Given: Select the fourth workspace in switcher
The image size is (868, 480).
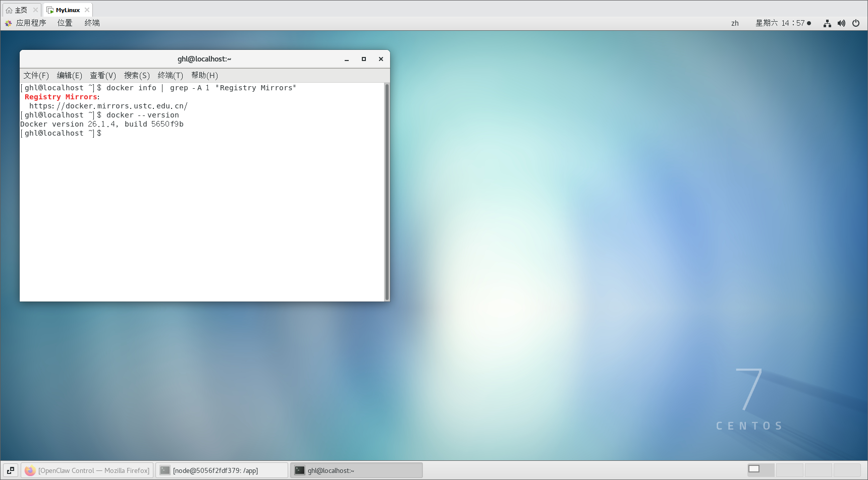Looking at the screenshot, I should (847, 470).
